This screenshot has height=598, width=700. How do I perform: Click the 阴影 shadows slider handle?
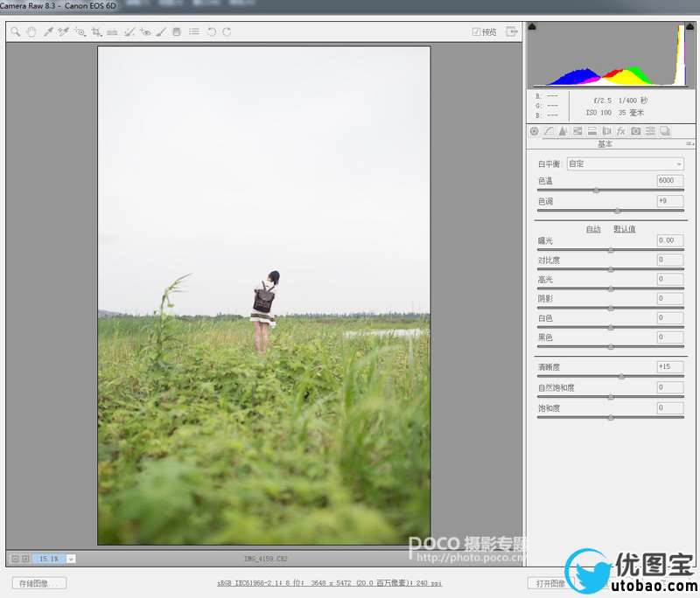(611, 308)
